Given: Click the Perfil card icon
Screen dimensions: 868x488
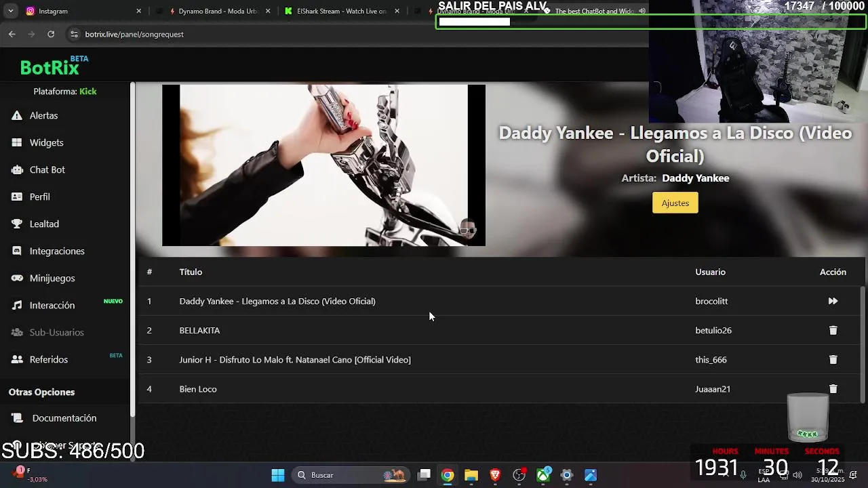Looking at the screenshot, I should coord(17,197).
